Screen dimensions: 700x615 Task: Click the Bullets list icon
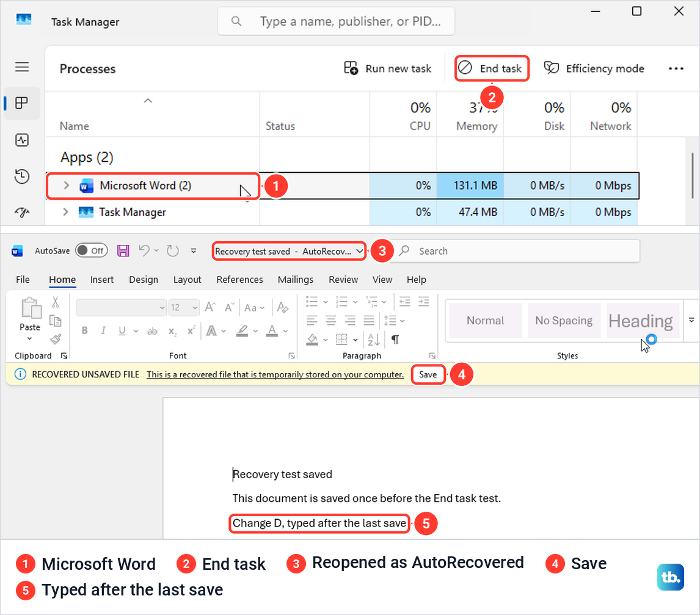(x=312, y=302)
